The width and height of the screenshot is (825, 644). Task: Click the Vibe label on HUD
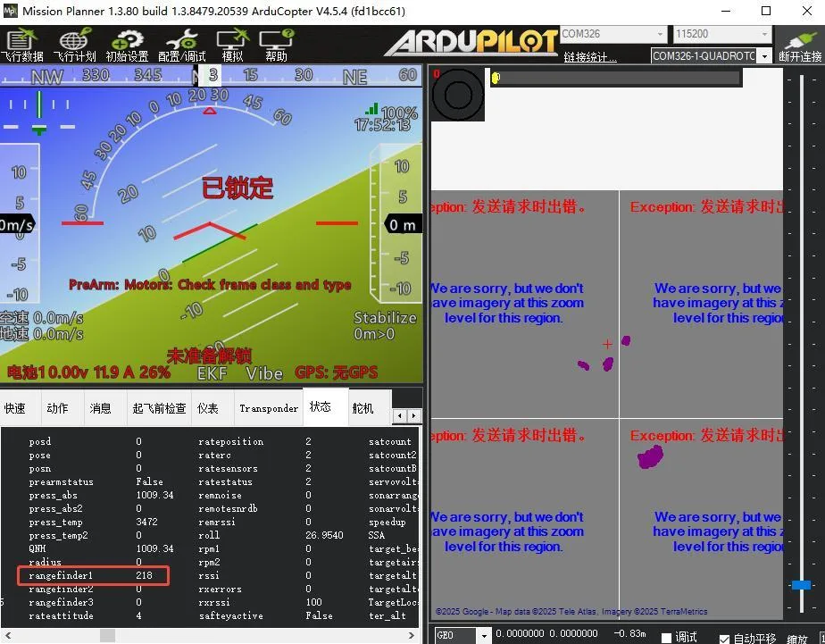(x=264, y=373)
